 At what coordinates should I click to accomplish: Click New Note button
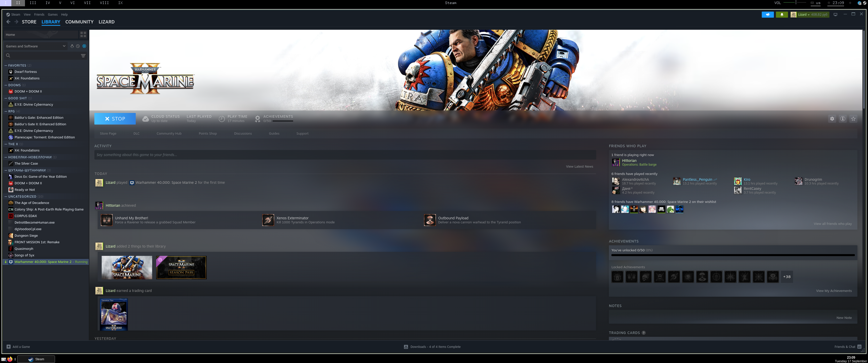844,318
